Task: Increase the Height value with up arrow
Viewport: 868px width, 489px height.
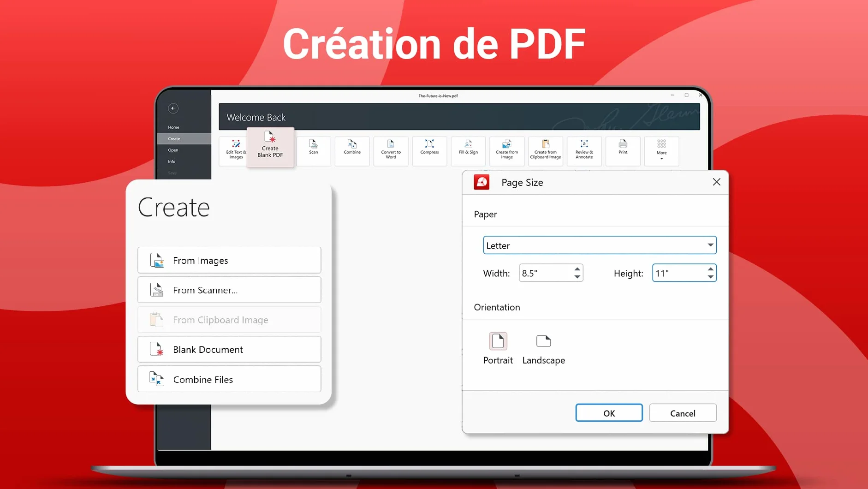Action: click(711, 269)
